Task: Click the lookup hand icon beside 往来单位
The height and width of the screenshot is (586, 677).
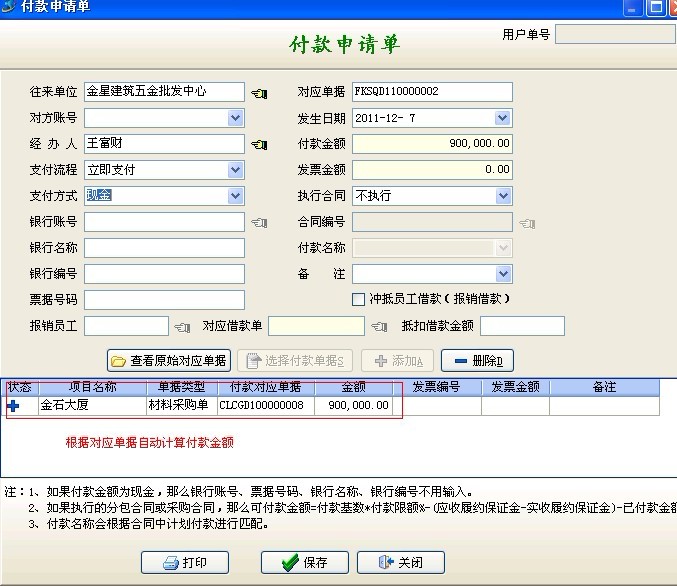Action: coord(260,93)
